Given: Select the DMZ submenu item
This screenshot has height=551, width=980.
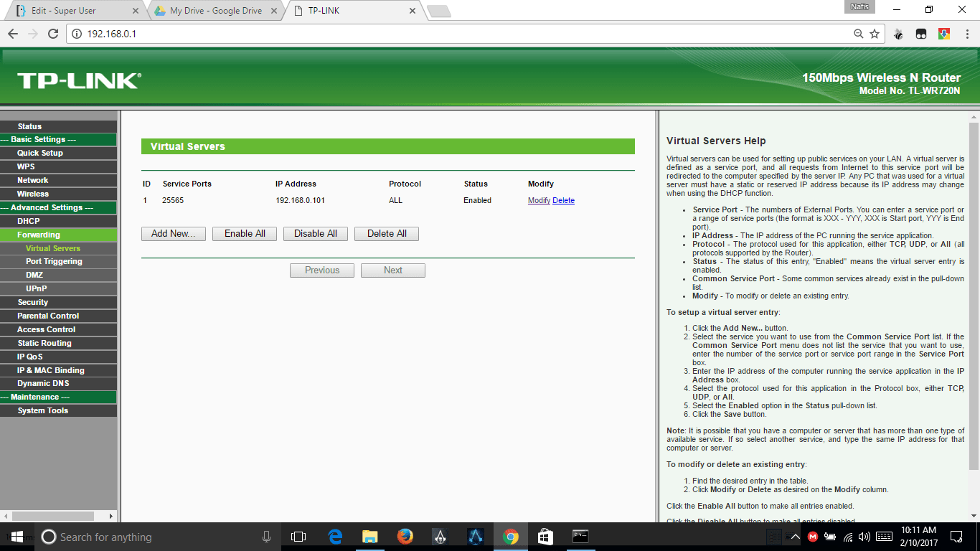Looking at the screenshot, I should [x=58, y=275].
